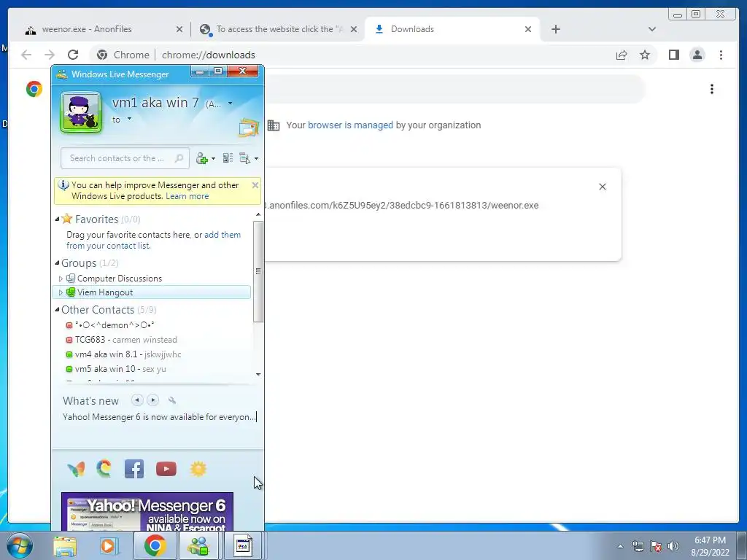The image size is (747, 560).
Task: Share this page icon in Chrome
Action: (x=622, y=55)
